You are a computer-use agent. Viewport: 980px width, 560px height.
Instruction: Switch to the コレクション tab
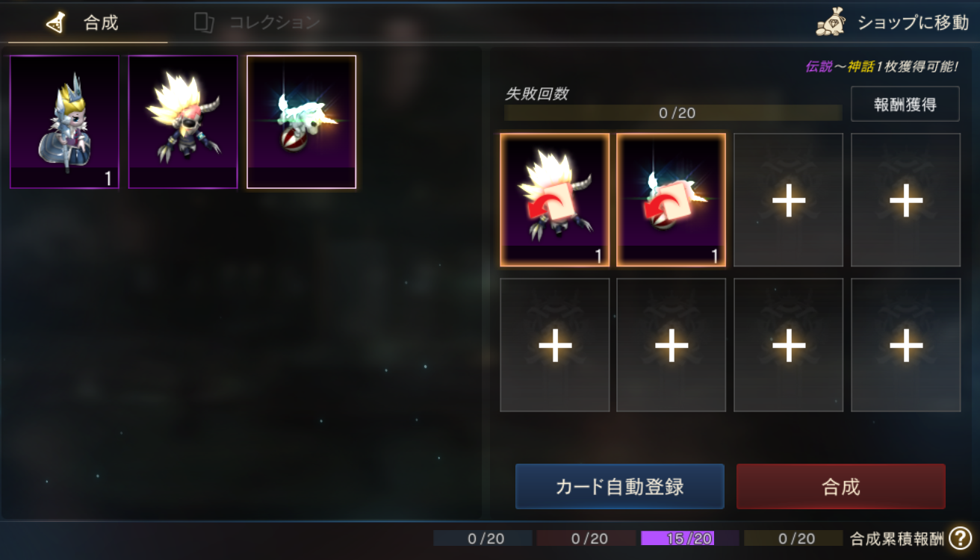coord(256,22)
